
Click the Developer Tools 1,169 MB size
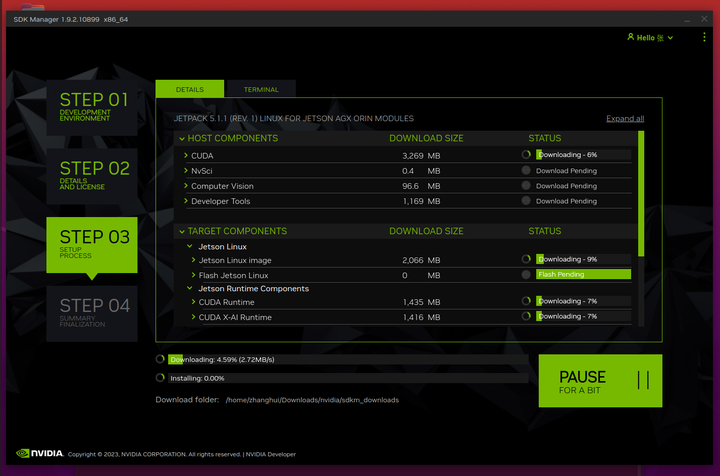tap(421, 201)
